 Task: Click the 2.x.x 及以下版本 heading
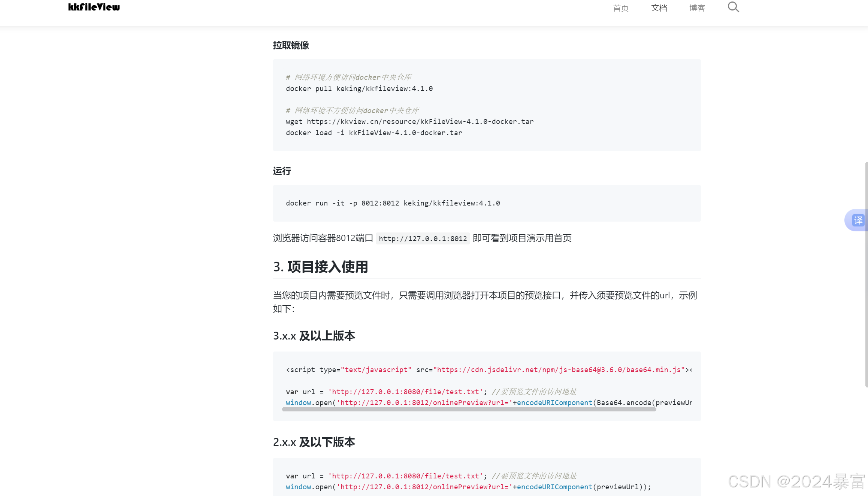click(314, 442)
